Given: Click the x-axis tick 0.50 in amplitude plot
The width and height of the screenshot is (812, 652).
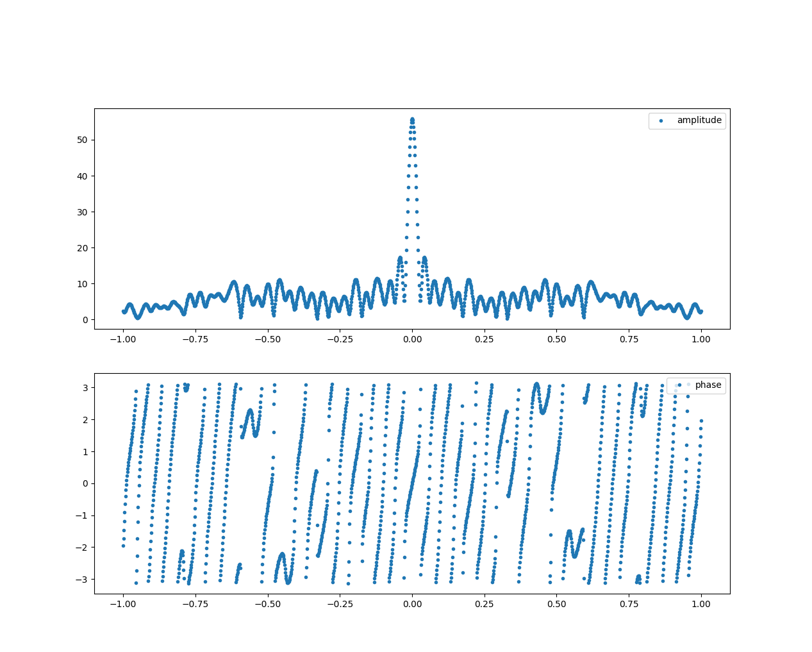Looking at the screenshot, I should coord(557,339).
